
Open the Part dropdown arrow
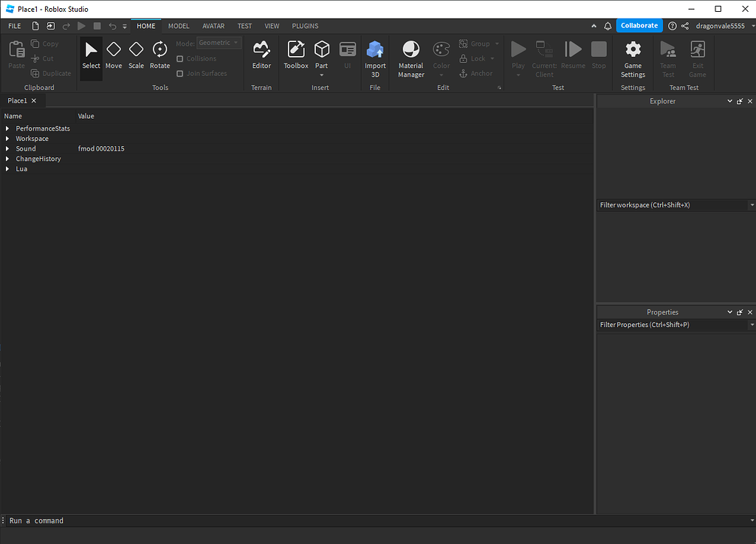click(322, 75)
